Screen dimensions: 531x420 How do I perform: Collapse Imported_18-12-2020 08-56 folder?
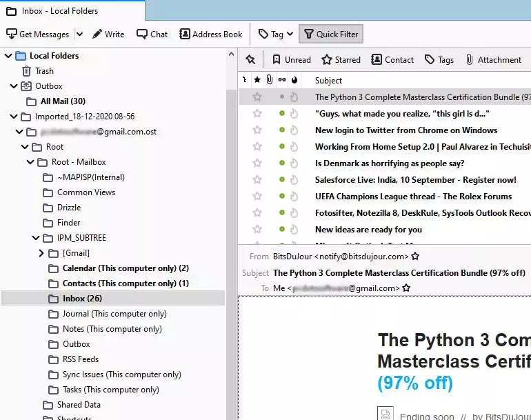(x=14, y=117)
